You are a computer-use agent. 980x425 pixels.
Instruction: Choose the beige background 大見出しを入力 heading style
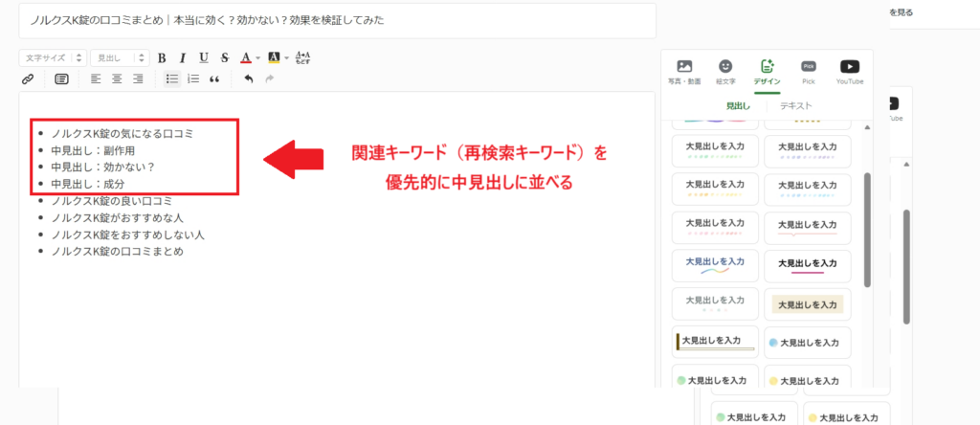coord(808,304)
